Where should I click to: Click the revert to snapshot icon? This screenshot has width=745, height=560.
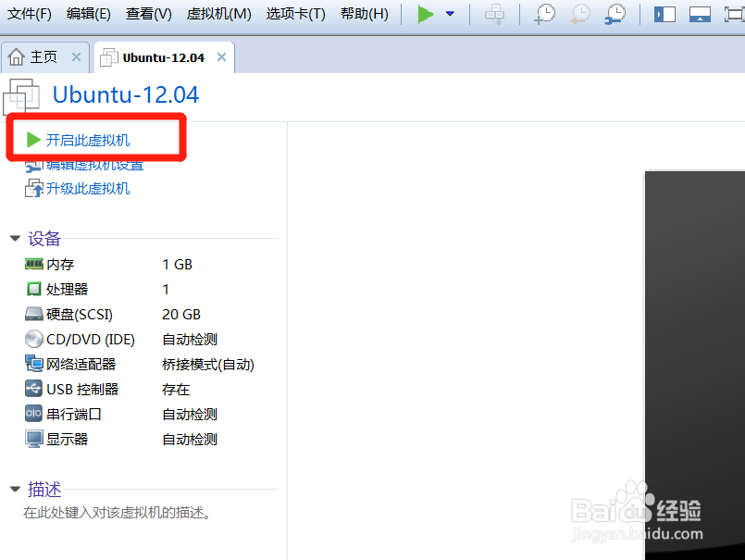[580, 14]
